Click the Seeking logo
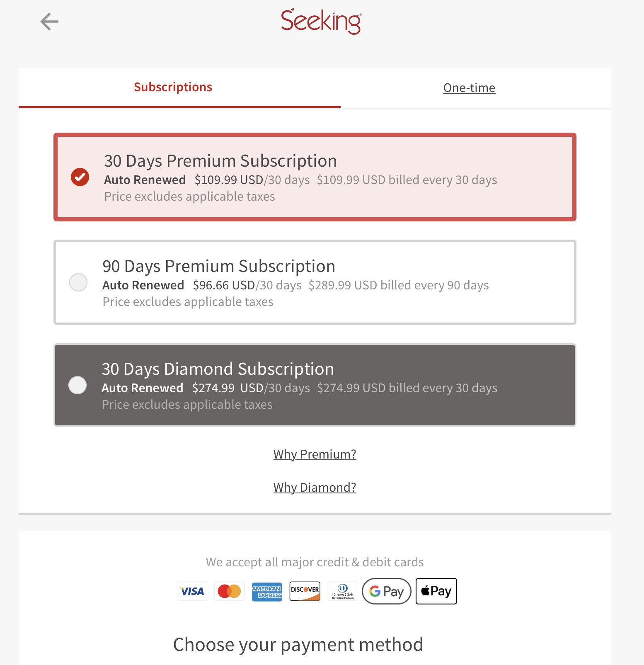The width and height of the screenshot is (644, 665). pyautogui.click(x=321, y=21)
